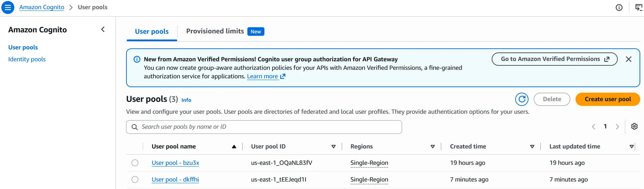Open User pool - bzu3x link

point(175,163)
